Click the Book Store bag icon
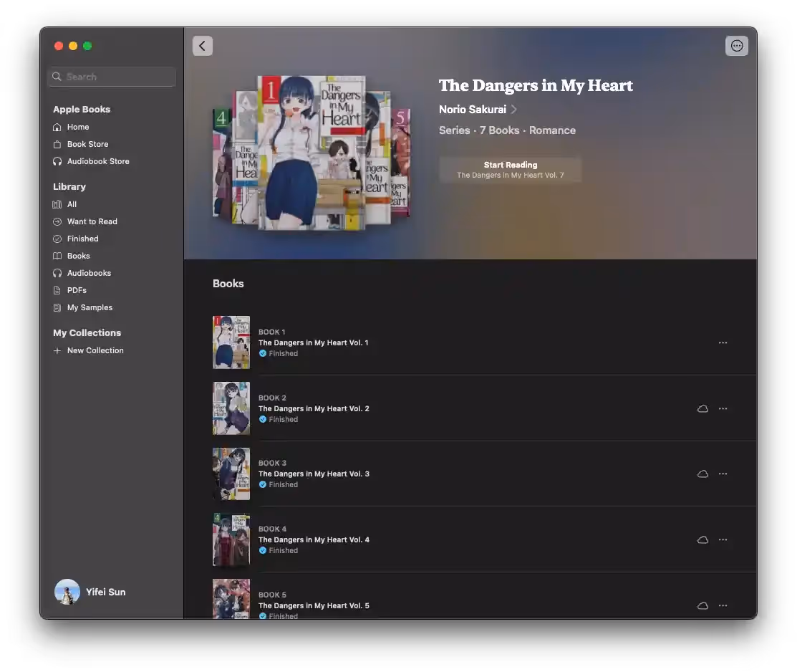 click(x=57, y=145)
